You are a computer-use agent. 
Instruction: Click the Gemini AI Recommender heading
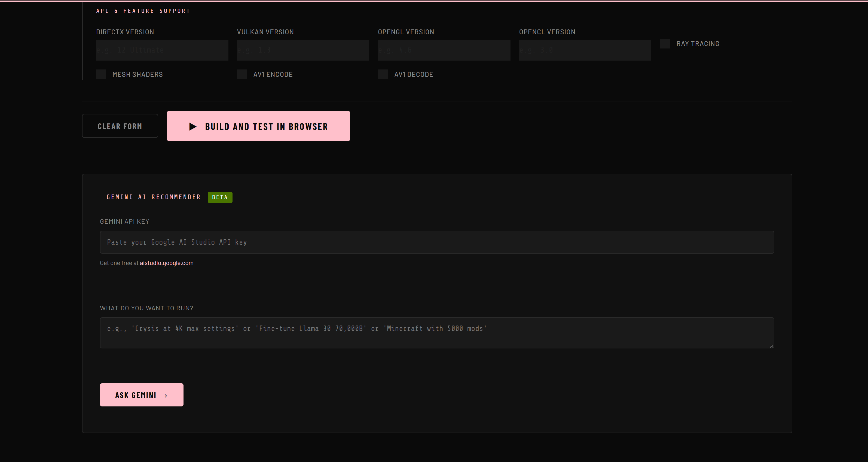(x=154, y=197)
